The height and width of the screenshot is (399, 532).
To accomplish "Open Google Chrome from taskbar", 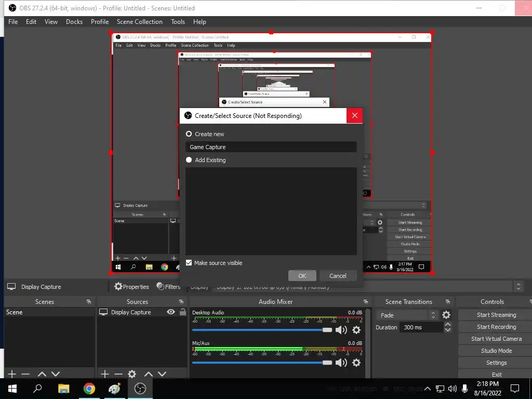I will tap(89, 389).
